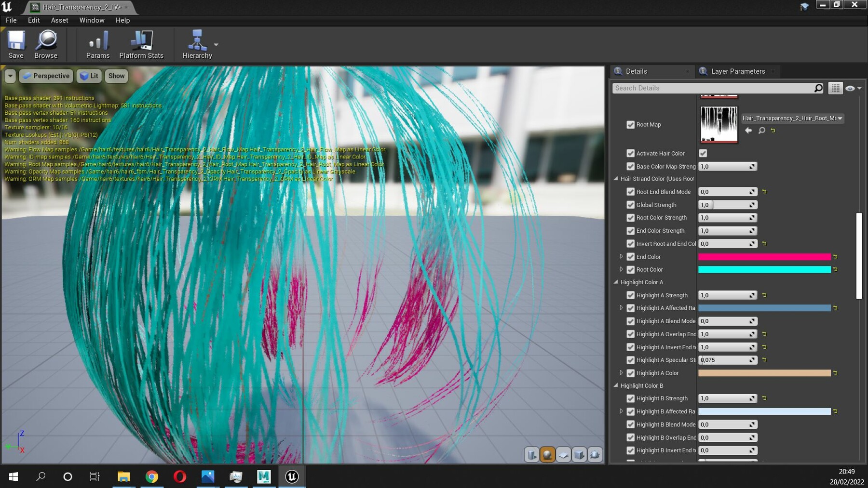The width and height of the screenshot is (868, 488).
Task: Toggle the Highlight A Color override checkbox
Action: click(630, 373)
